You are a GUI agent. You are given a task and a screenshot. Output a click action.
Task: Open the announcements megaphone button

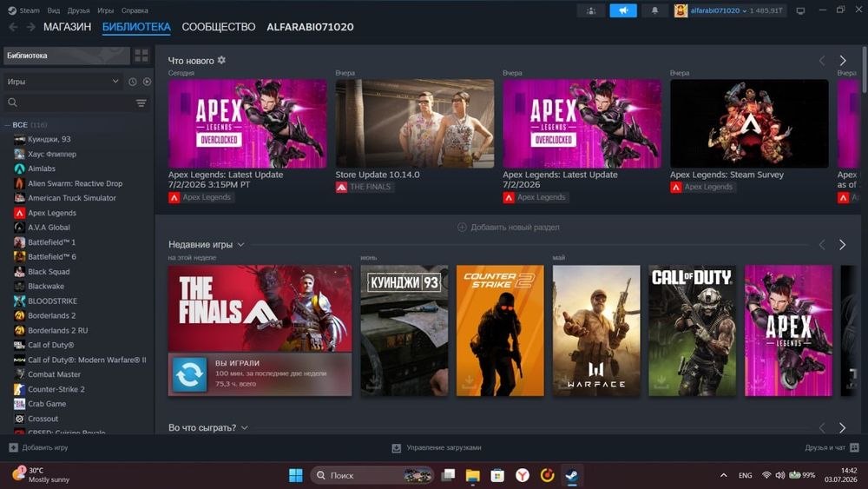pos(623,10)
